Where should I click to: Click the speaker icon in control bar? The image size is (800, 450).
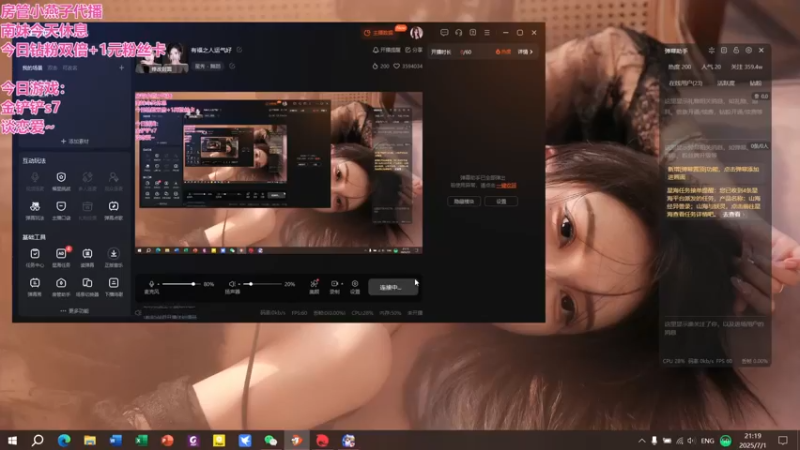pos(232,284)
